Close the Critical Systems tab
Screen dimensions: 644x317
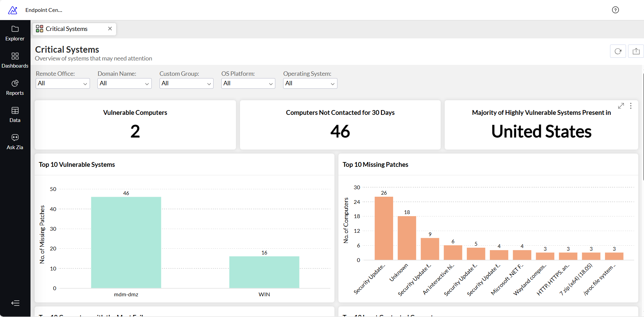point(110,29)
